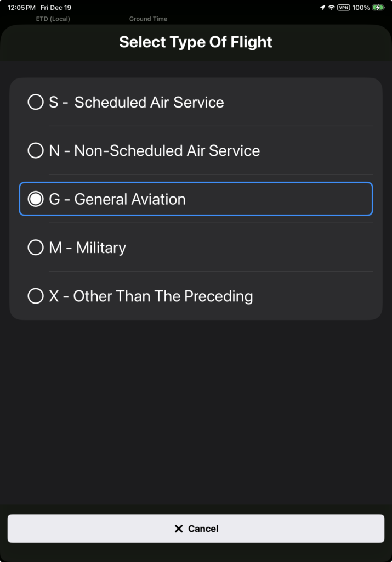The width and height of the screenshot is (392, 562).
Task: Tap the 'S - Scheduled Air Service' label
Action: coord(137,102)
